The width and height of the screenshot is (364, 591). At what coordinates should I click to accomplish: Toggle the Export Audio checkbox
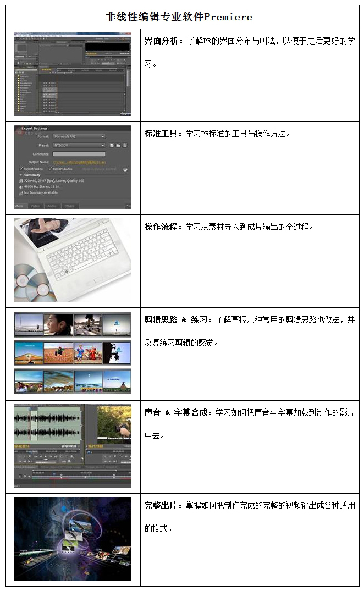pos(49,169)
